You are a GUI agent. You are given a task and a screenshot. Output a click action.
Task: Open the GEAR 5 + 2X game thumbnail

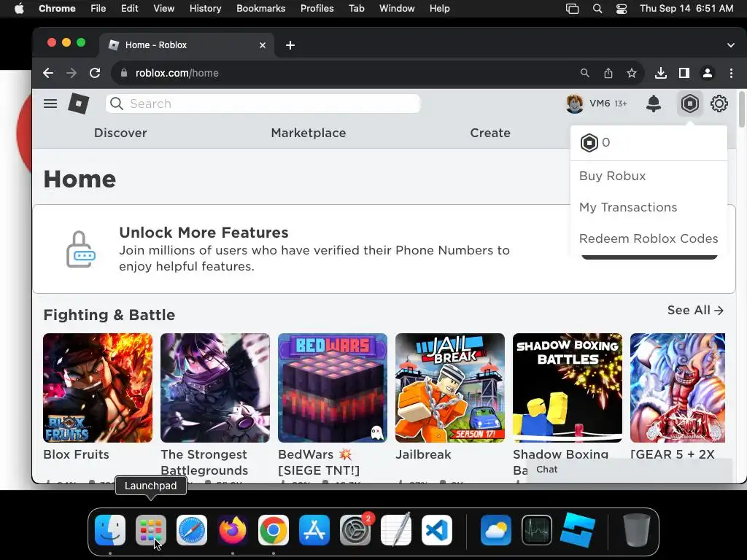[678, 388]
